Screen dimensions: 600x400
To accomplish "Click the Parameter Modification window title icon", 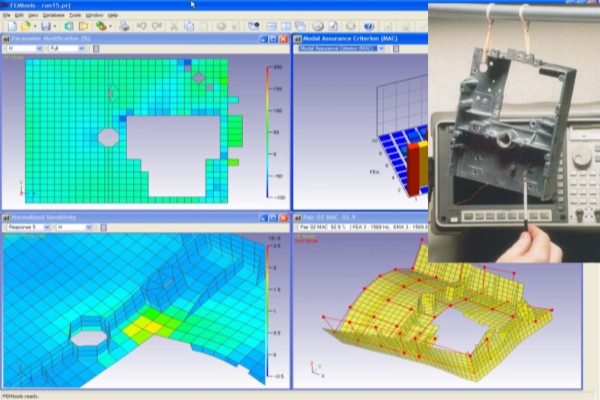I will [6, 39].
